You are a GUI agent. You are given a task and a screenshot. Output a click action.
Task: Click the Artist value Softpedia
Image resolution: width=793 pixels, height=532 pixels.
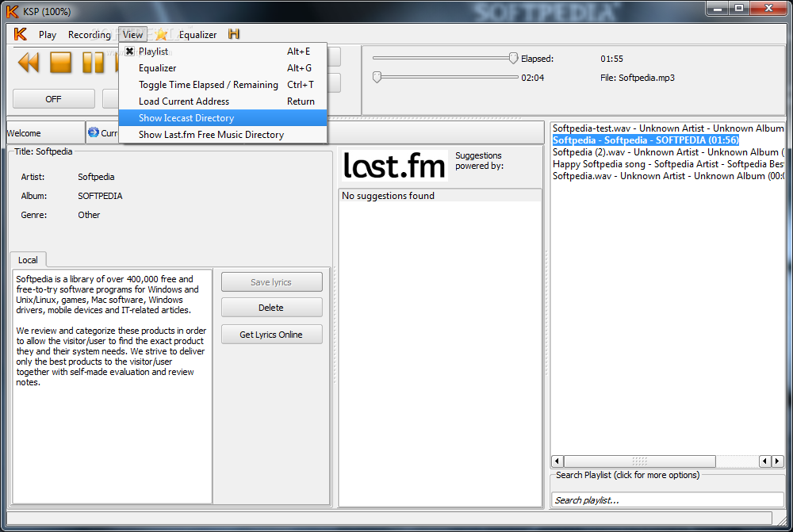96,177
